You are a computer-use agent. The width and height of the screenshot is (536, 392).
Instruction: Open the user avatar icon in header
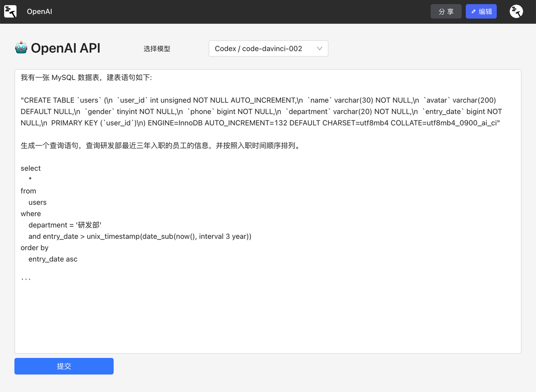[x=516, y=11]
